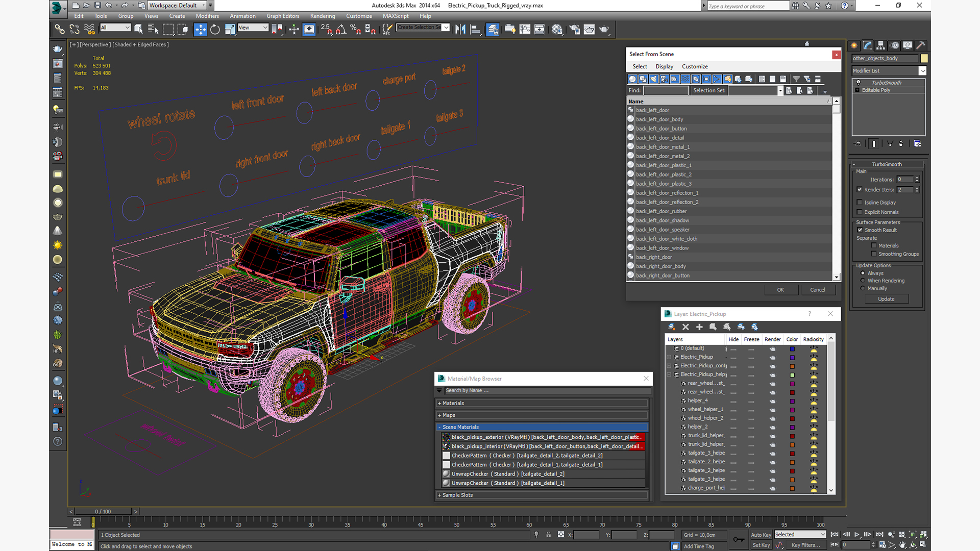Viewport: 980px width, 551px height.
Task: Open the MAXScript menu
Action: [x=396, y=16]
